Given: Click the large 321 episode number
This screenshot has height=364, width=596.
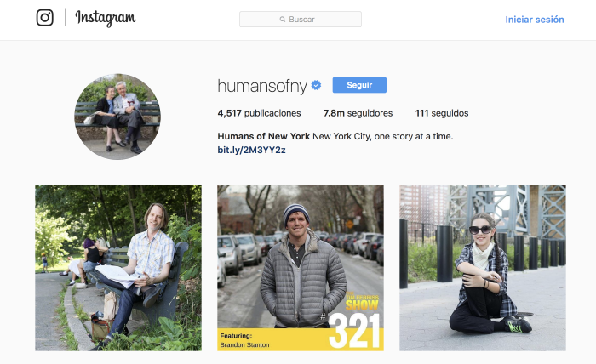Looking at the screenshot, I should 354,331.
